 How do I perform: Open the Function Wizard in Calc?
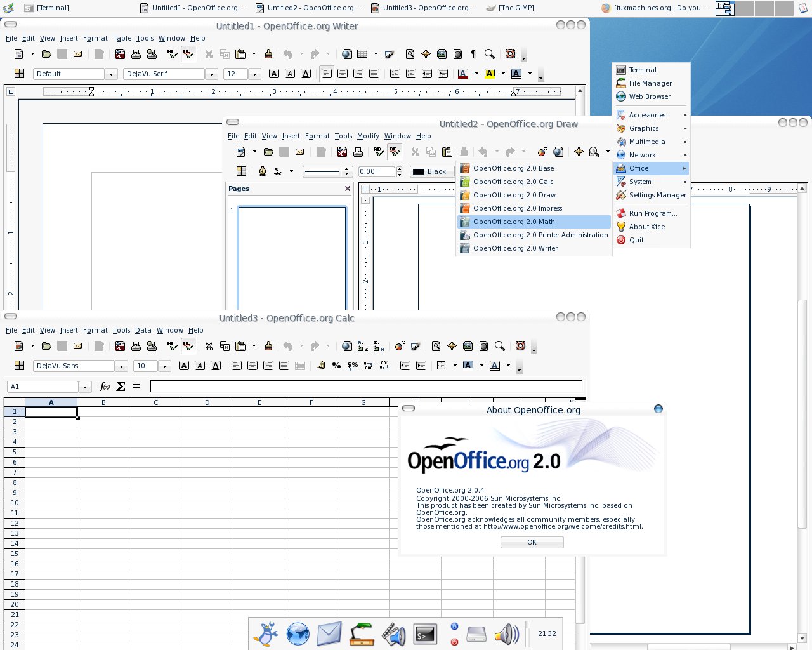click(105, 387)
